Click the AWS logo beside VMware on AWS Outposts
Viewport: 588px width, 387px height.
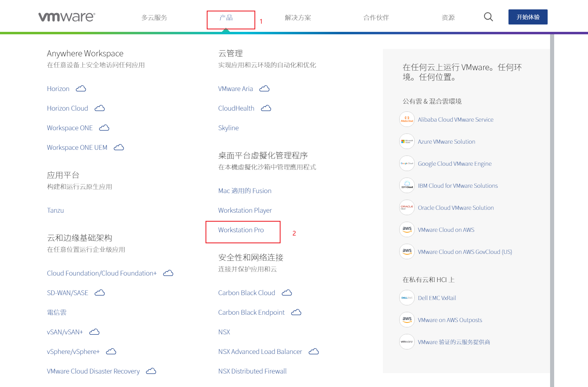(x=407, y=320)
